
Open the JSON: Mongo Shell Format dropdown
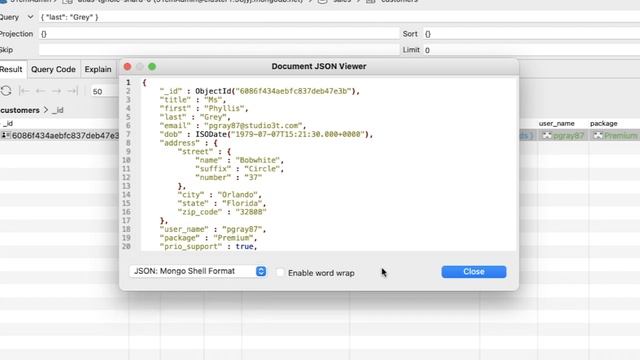coord(198,271)
